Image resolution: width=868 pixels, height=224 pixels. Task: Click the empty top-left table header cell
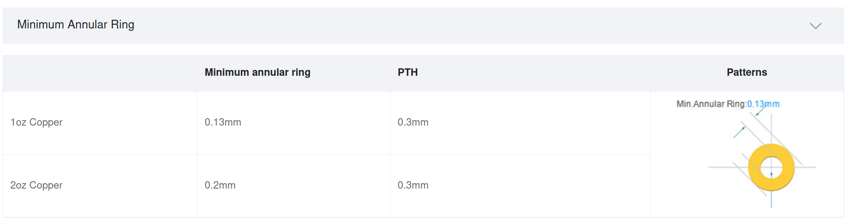(100, 73)
